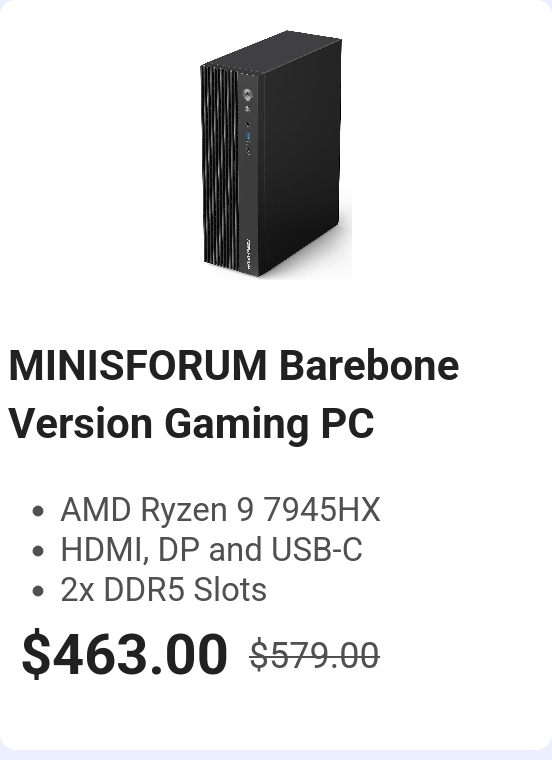Click the word MINISFORUM in the title
This screenshot has width=552, height=760.
click(x=138, y=365)
